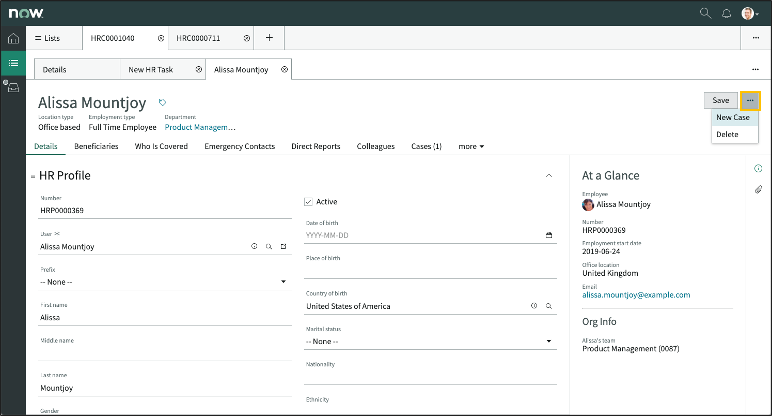Click the record actions ellipsis button

click(750, 100)
